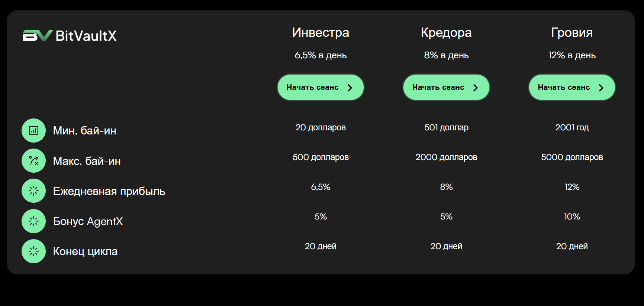The image size is (644, 306).
Task: Click the Мин. бай-ин chart icon
Action: coord(34,131)
